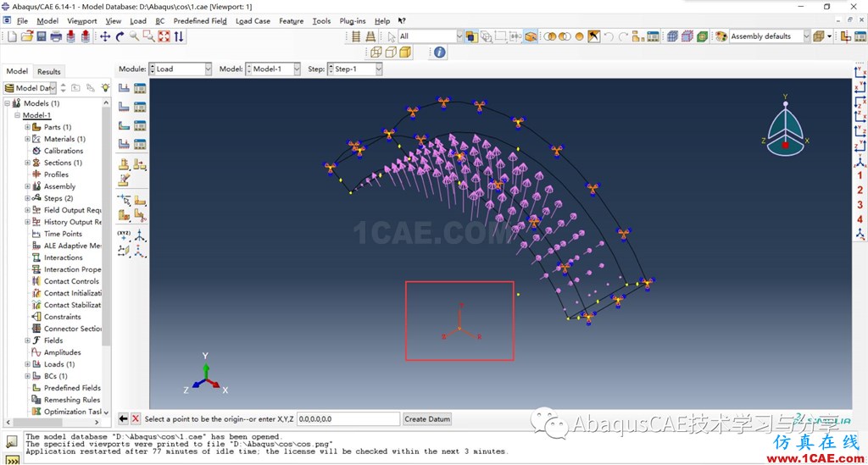Open the Load Case menu
Screen dimensions: 868x465
(x=253, y=21)
